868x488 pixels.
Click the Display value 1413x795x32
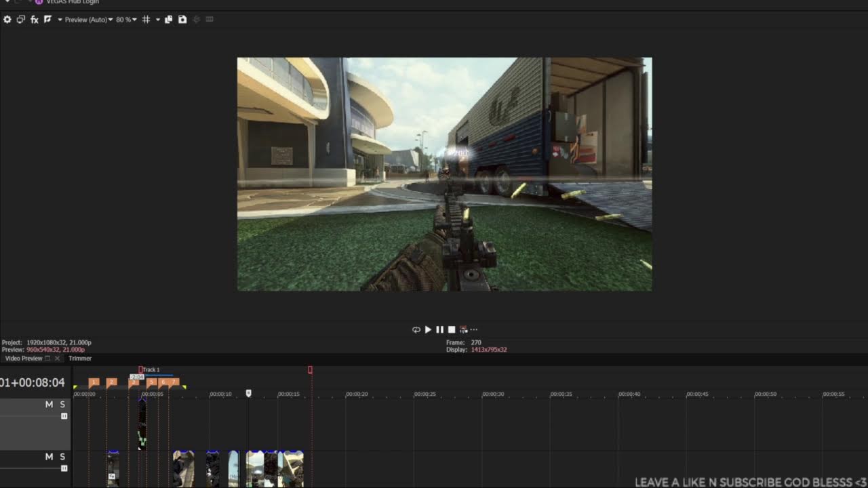(489, 350)
